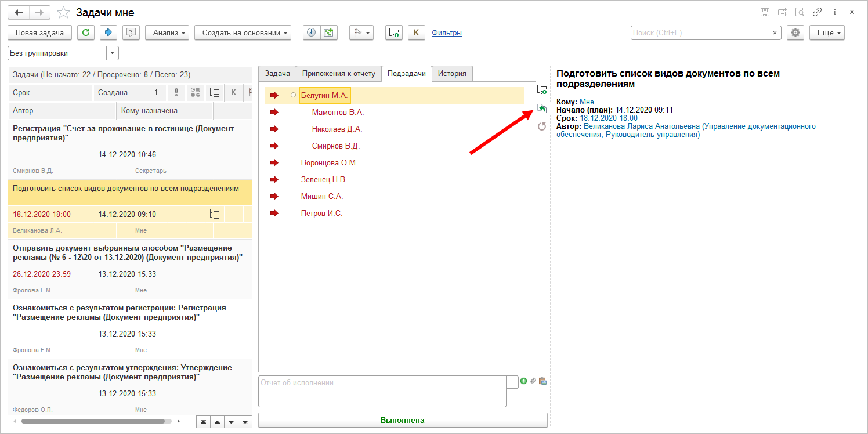Click the print preview icon in title bar
The height and width of the screenshot is (434, 868).
[x=800, y=12]
